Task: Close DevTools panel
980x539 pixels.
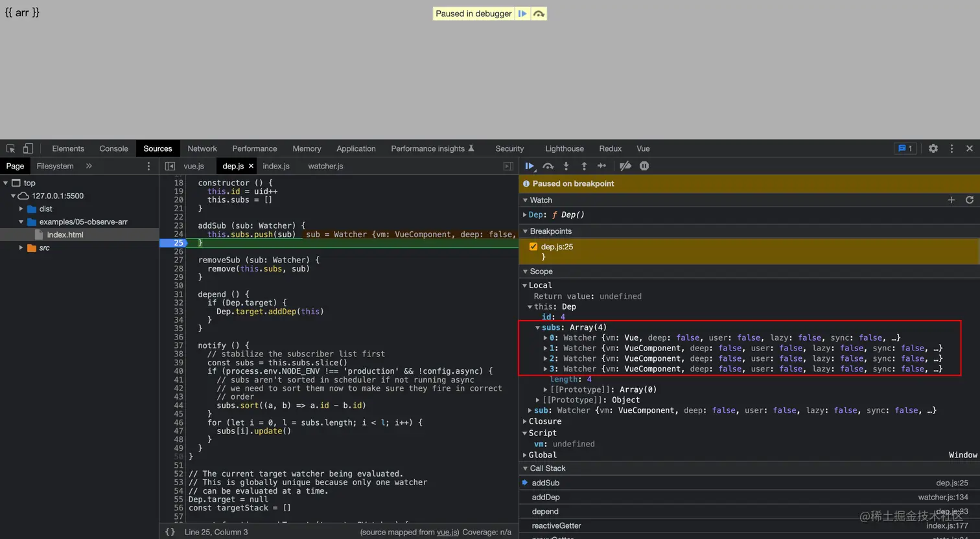Action: (x=970, y=148)
